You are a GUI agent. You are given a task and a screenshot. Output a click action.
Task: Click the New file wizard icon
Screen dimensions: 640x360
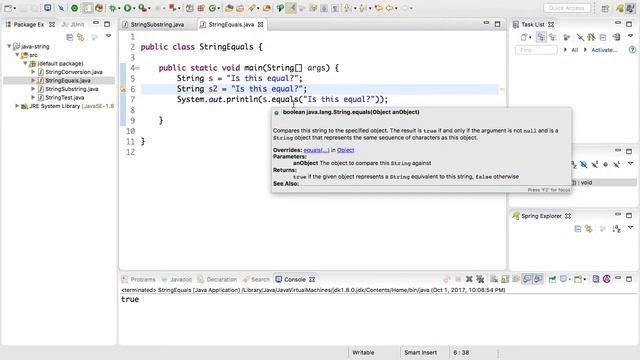(x=7, y=8)
